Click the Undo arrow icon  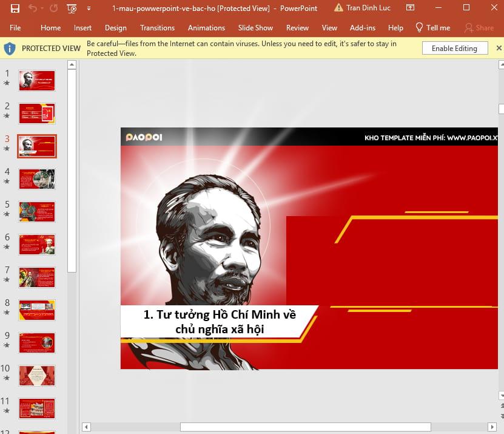(33, 8)
